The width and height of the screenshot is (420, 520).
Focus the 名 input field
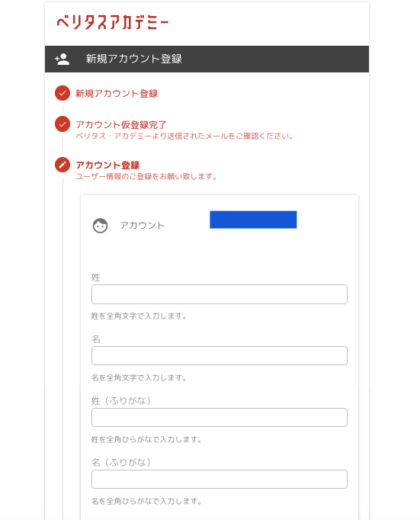point(220,356)
